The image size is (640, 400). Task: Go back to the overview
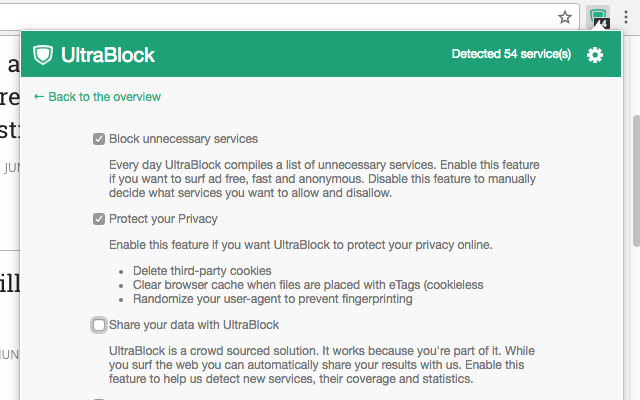tap(104, 97)
